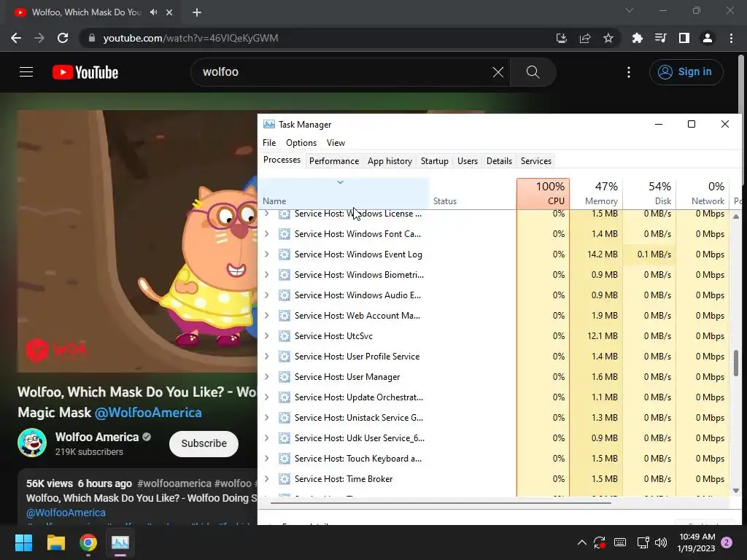Open Wolfoo America channel avatar
The width and height of the screenshot is (747, 560).
tap(32, 443)
